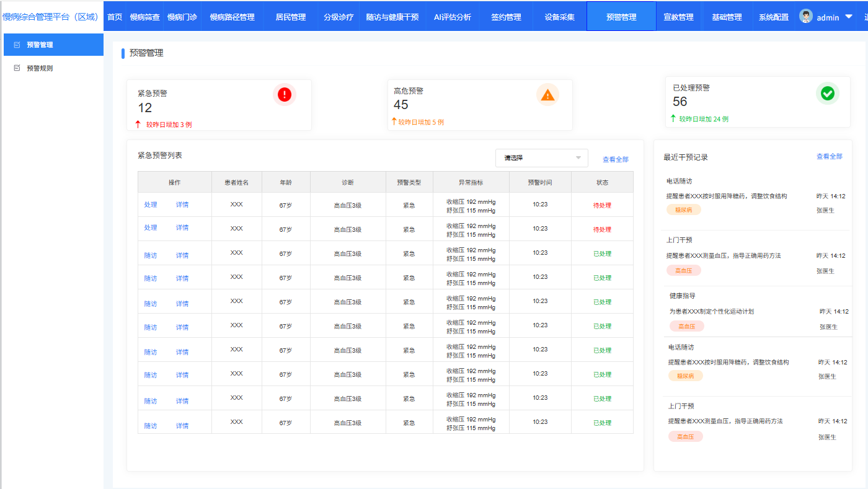This screenshot has height=489, width=868.
Task: Click the 预警管理 sidebar icon
Action: click(x=17, y=45)
